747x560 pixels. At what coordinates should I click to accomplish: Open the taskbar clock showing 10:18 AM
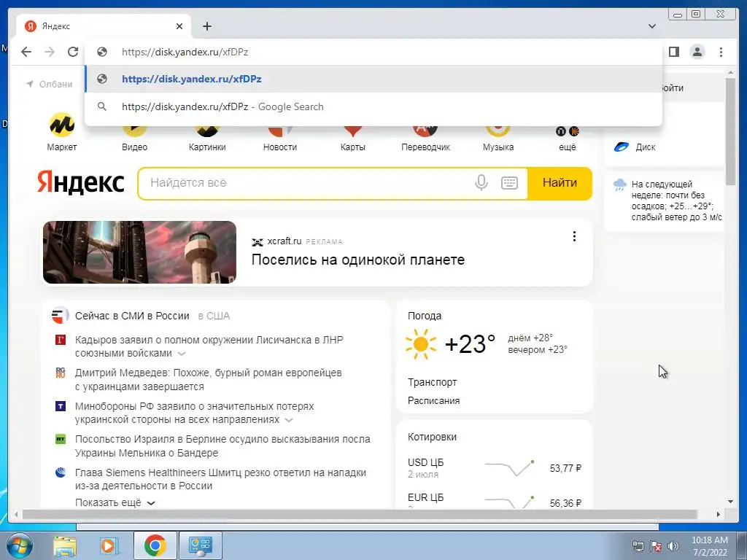click(x=709, y=546)
